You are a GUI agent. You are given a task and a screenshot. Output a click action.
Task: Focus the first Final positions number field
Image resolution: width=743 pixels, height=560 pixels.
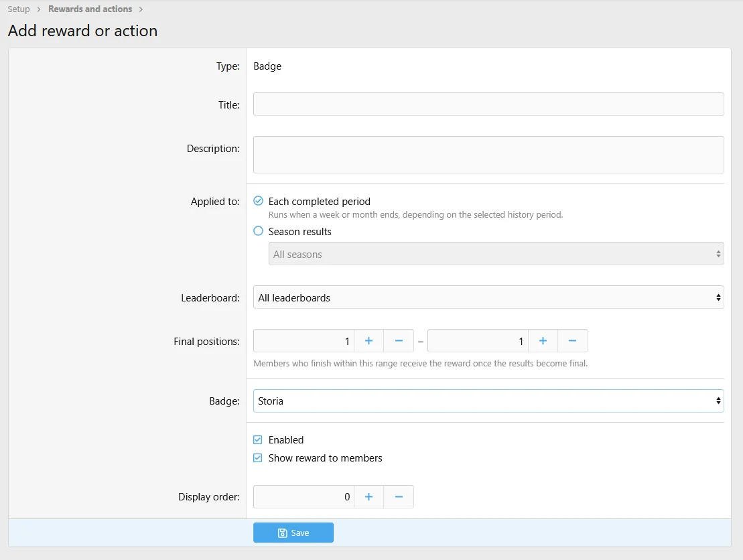click(303, 341)
